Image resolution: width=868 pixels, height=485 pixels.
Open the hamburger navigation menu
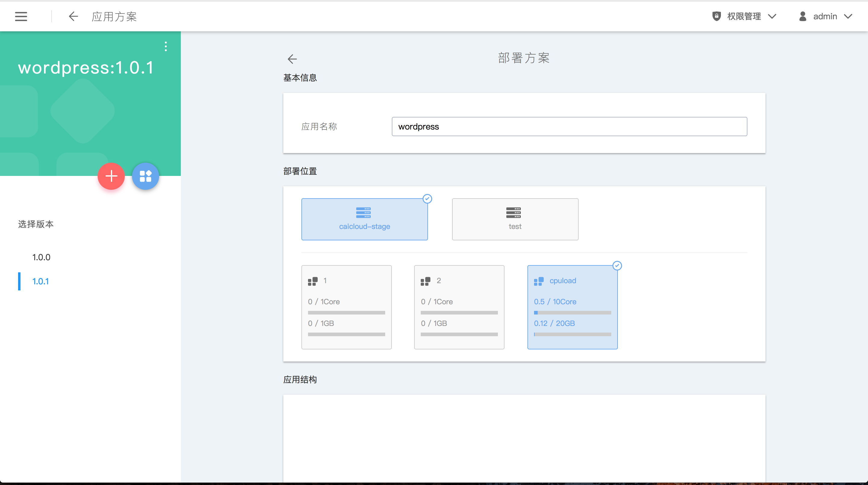21,16
